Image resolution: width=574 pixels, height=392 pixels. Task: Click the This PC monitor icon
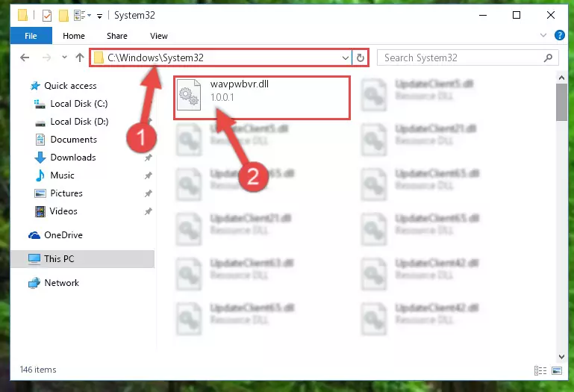(x=34, y=259)
